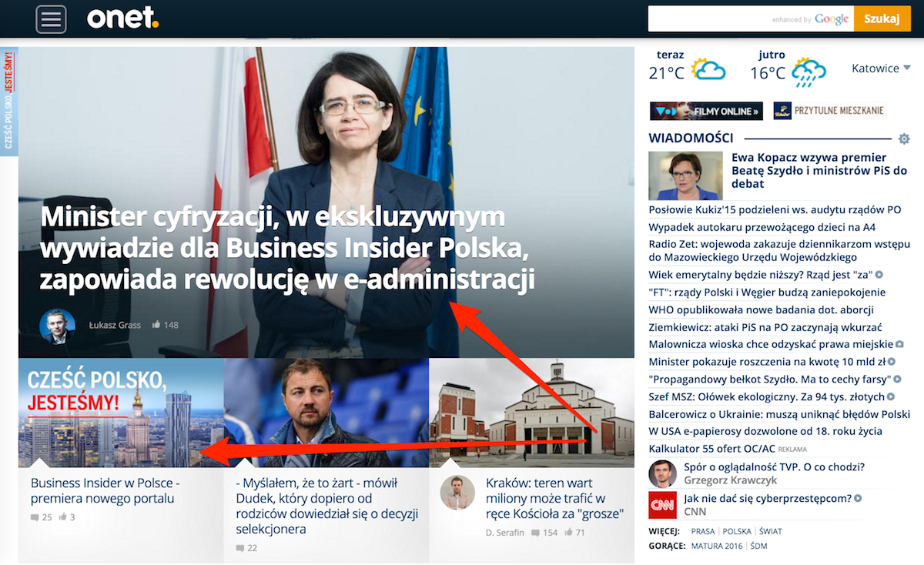Read Ewa Kopacz wzywa premier headline
This screenshot has width=924, height=565.
819,171
